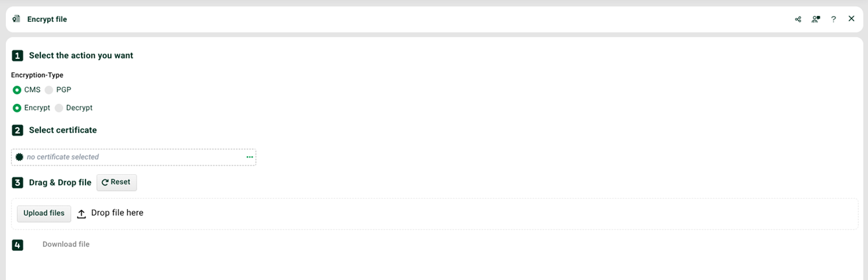Click the certificate seal icon
Screen dimensions: 868x280
(19, 157)
